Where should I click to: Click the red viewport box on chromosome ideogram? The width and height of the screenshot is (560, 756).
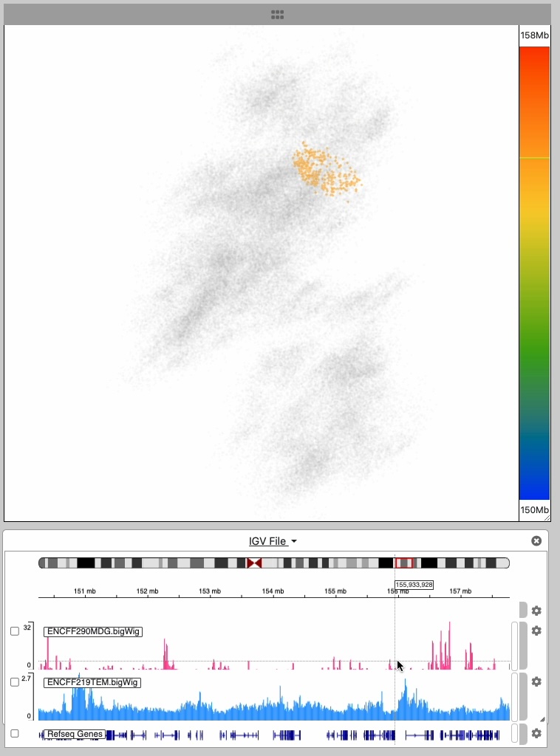tap(404, 563)
